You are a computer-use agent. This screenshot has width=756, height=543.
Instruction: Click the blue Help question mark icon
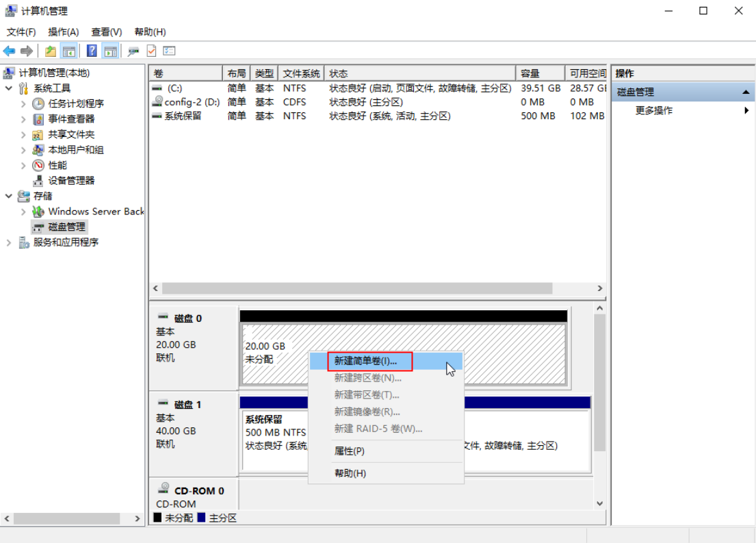[92, 51]
